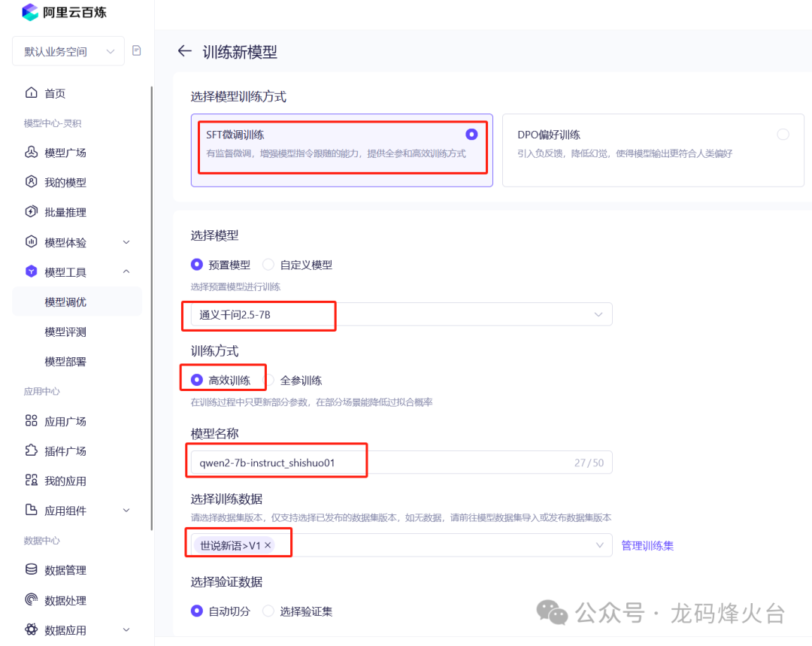Choose the 预置模型 radio button

coord(197,265)
